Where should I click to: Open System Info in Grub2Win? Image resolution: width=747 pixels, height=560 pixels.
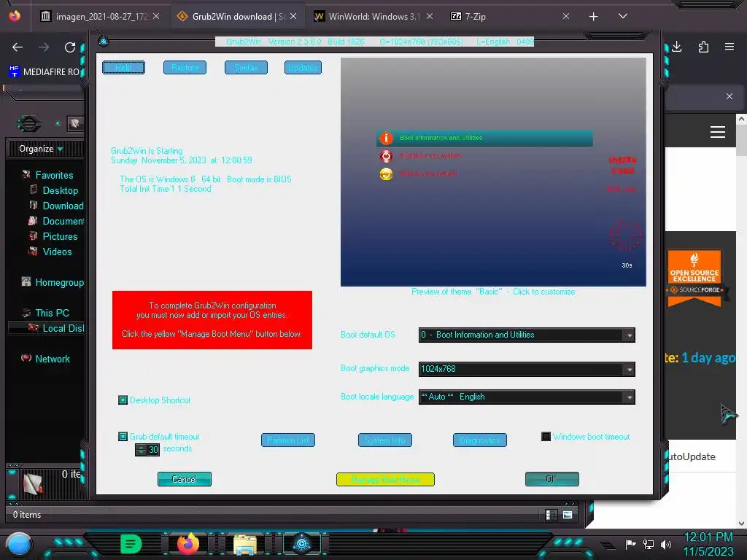pos(385,440)
